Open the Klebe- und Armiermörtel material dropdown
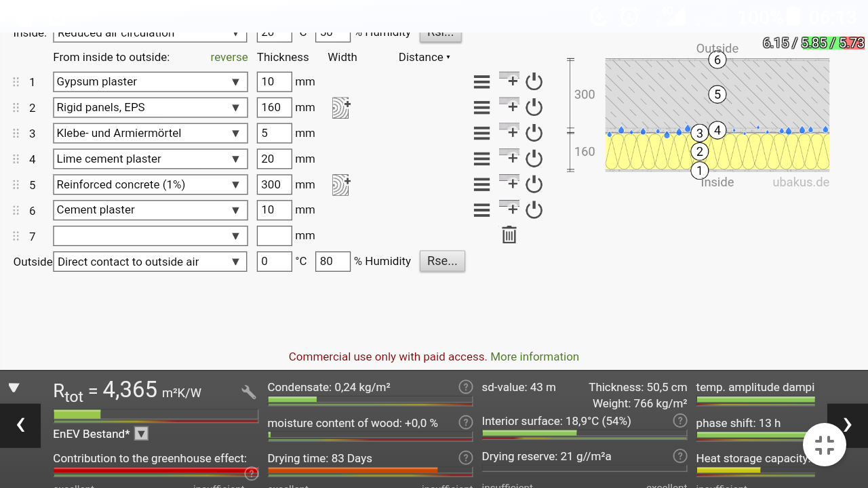This screenshot has width=868, height=488. 150,134
